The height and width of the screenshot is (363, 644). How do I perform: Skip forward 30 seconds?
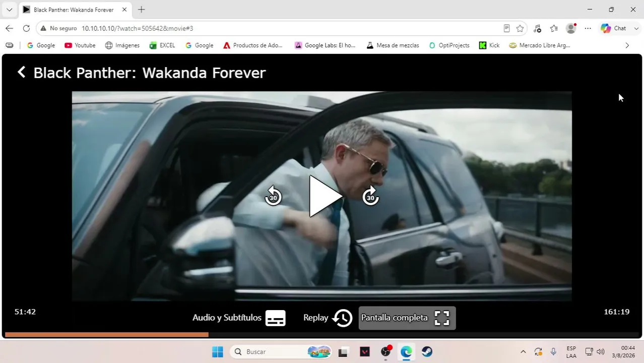[370, 196]
